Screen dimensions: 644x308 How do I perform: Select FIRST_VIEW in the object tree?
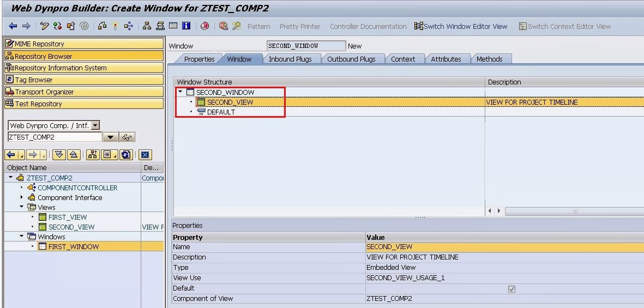pos(68,218)
